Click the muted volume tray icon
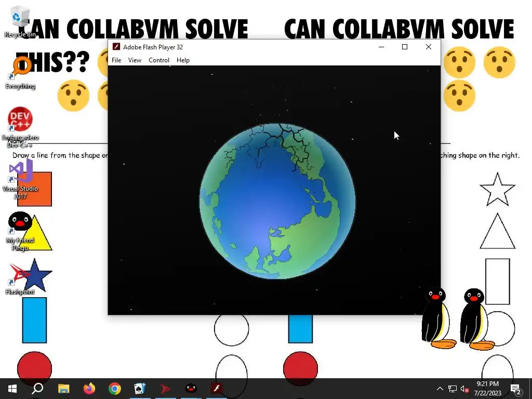The width and height of the screenshot is (532, 399). [x=464, y=389]
